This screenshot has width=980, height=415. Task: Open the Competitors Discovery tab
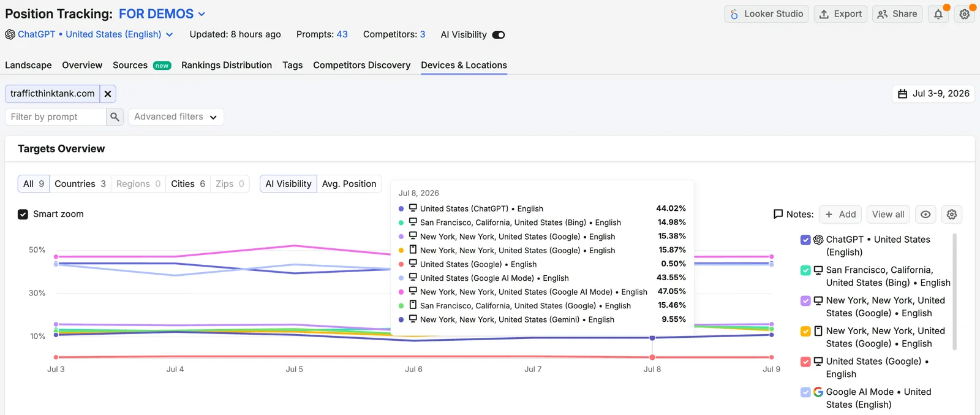[362, 65]
